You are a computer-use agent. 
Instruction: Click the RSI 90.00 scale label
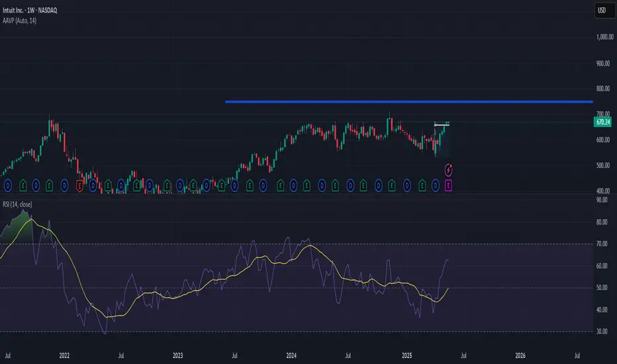click(602, 200)
